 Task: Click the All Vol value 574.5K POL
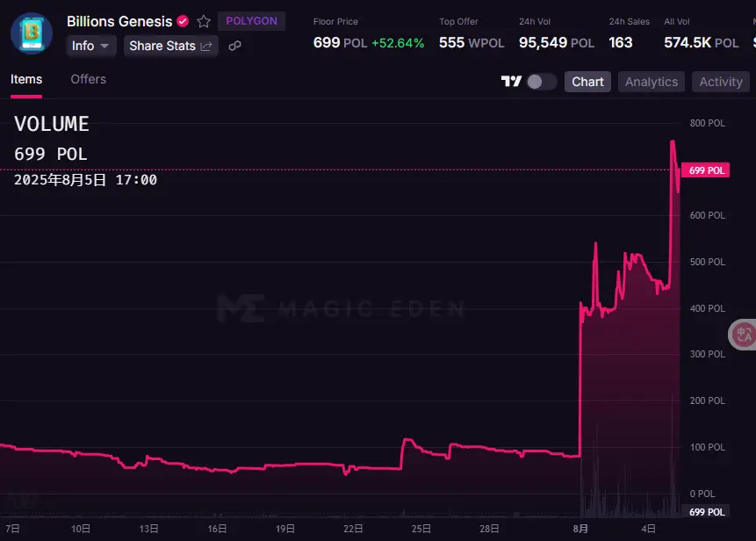701,43
